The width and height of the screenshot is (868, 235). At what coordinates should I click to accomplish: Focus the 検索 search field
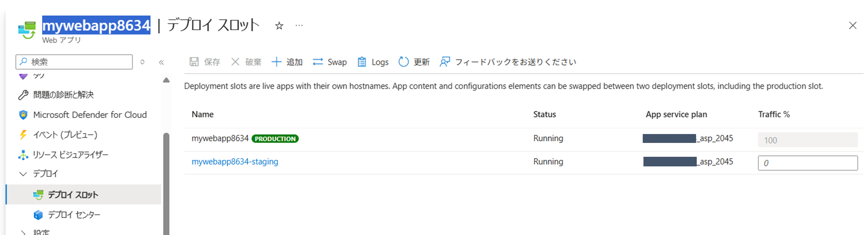pyautogui.click(x=74, y=62)
